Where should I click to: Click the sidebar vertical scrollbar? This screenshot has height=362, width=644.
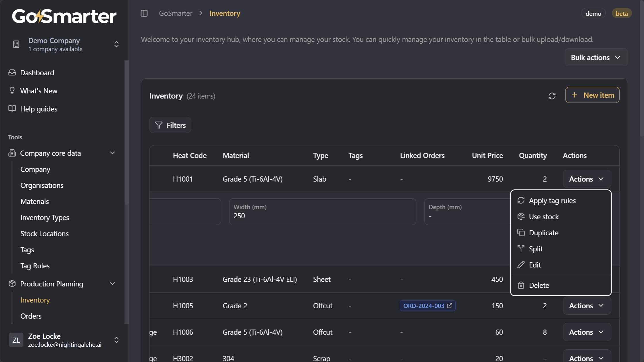126,132
